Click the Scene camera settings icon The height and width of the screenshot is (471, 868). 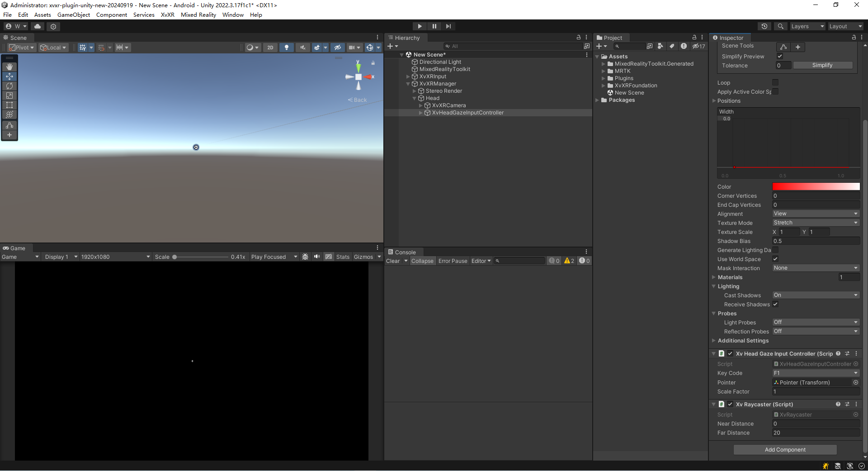(352, 48)
